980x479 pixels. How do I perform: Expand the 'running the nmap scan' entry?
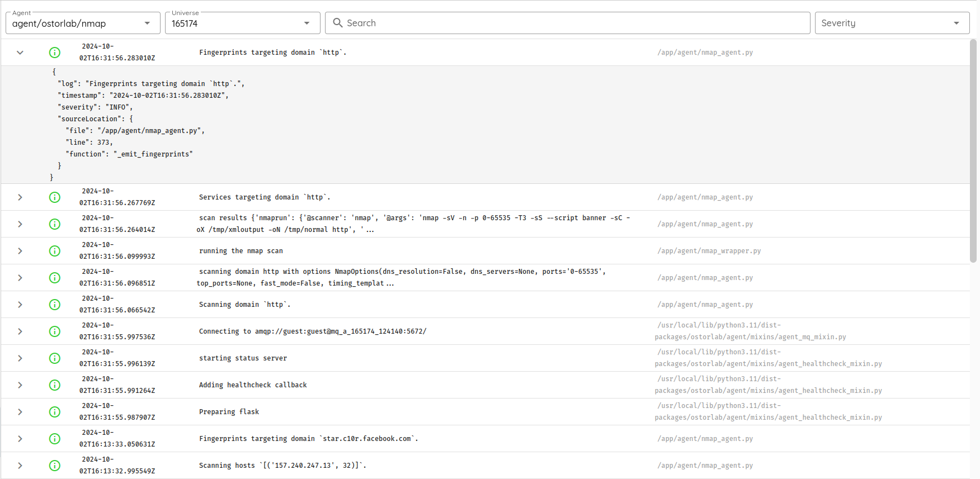click(20, 251)
